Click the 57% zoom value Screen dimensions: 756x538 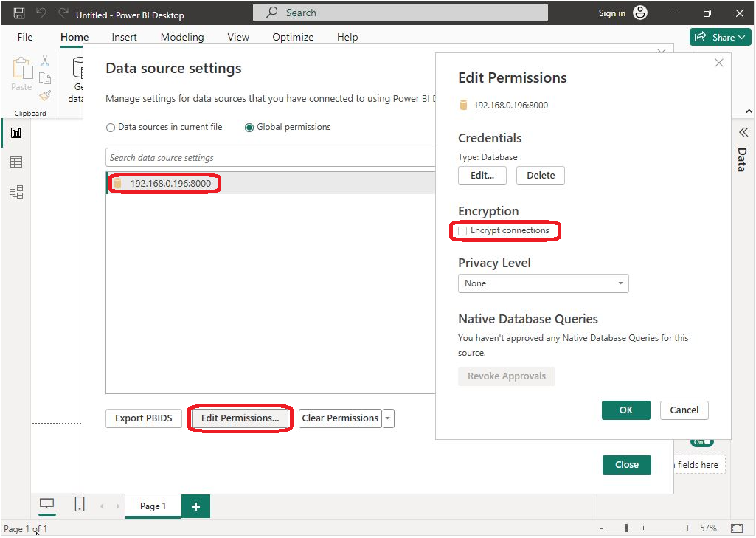pyautogui.click(x=708, y=528)
